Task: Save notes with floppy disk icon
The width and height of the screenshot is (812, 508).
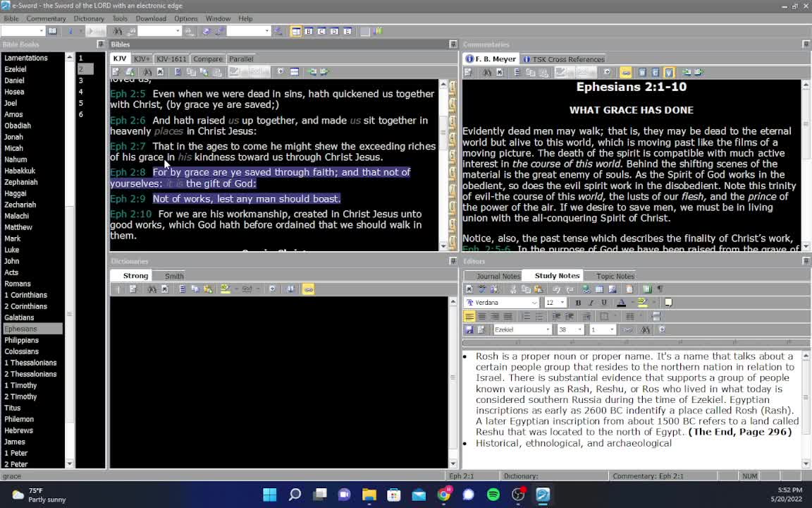Action: point(469,329)
